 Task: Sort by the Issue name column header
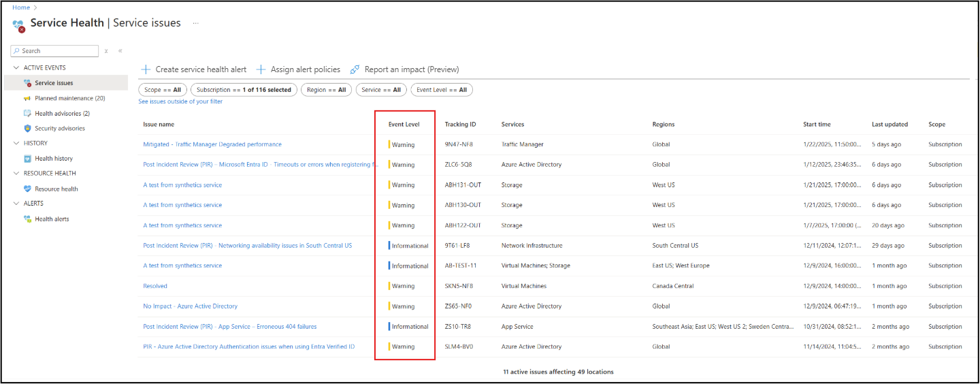click(x=159, y=125)
